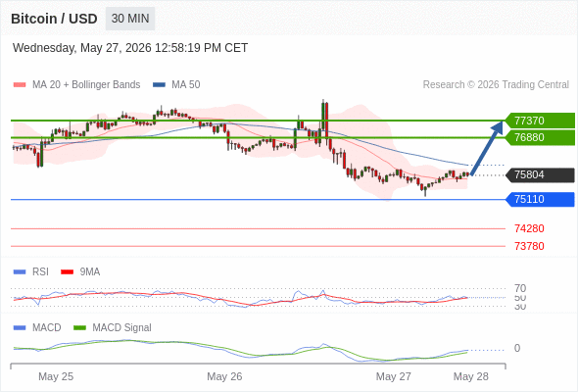Select the 77370 green resistance label
This screenshot has width=578, height=392.
(540, 121)
